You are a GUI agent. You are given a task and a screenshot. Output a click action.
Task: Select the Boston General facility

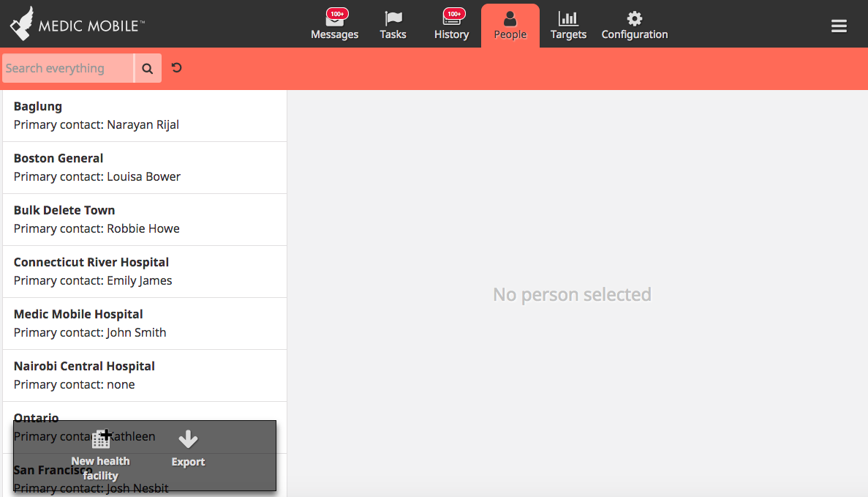pyautogui.click(x=145, y=168)
